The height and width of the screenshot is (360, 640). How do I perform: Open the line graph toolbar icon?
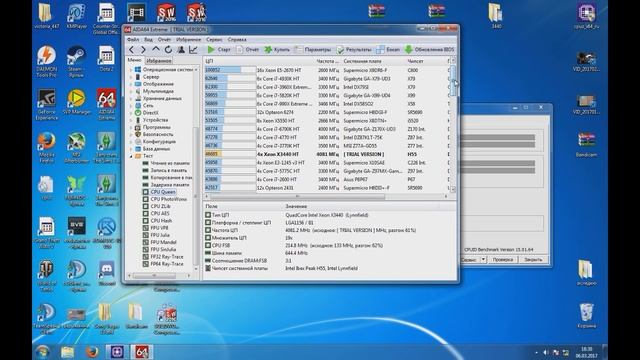click(x=193, y=50)
